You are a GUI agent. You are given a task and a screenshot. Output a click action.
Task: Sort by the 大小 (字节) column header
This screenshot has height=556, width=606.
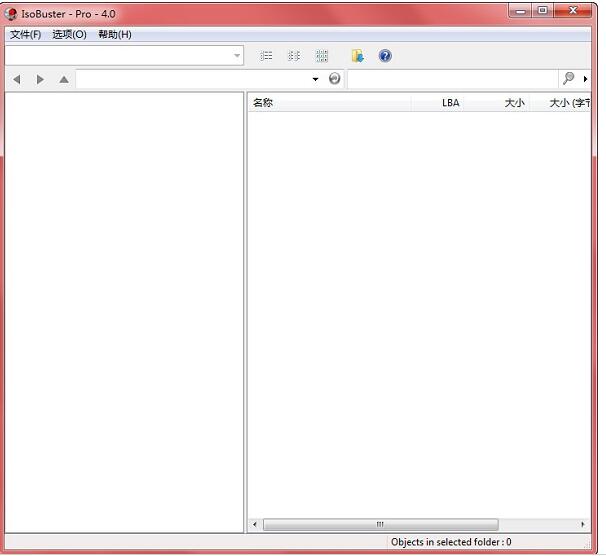click(560, 103)
